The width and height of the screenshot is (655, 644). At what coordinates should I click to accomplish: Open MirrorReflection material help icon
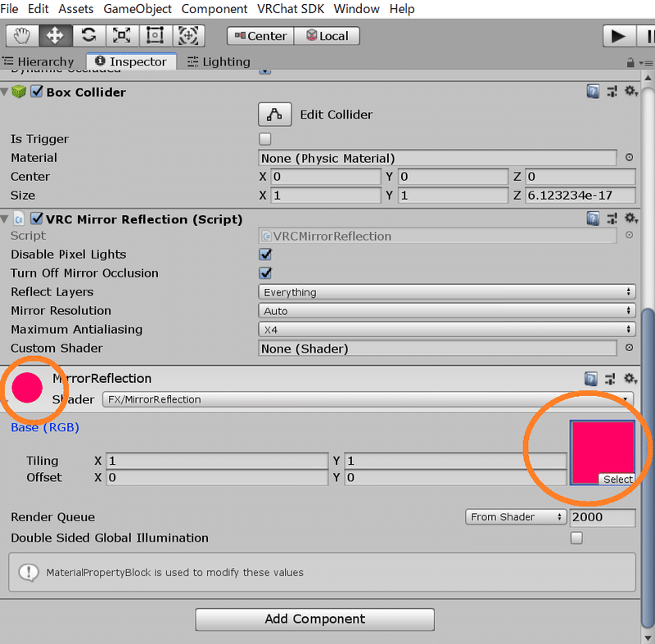pyautogui.click(x=590, y=379)
